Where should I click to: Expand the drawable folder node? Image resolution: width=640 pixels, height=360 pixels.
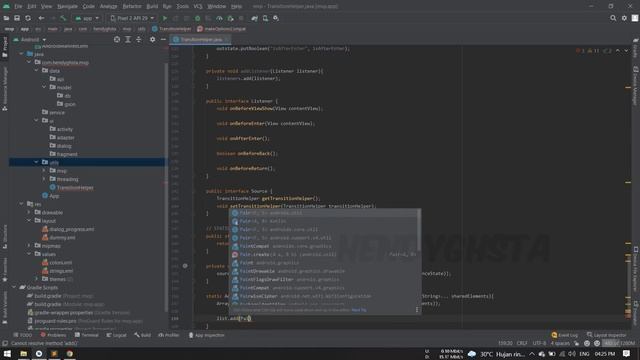click(29, 212)
